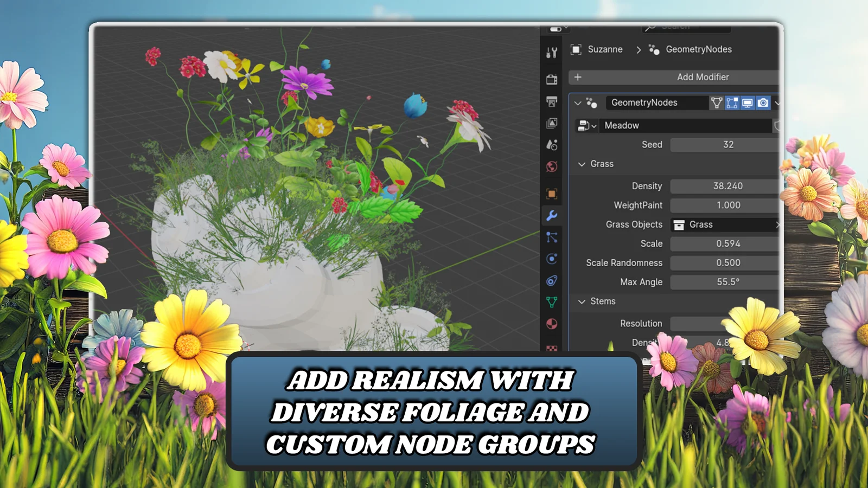Select Suzanne in the breadcrumb path
Viewport: 868px width, 488px height.
604,49
